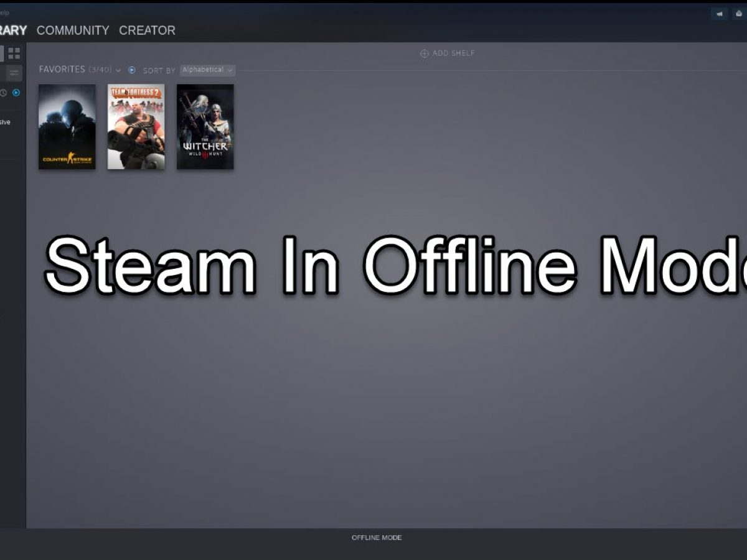Open the announcements megaphone icon
The width and height of the screenshot is (747, 560).
(x=720, y=14)
